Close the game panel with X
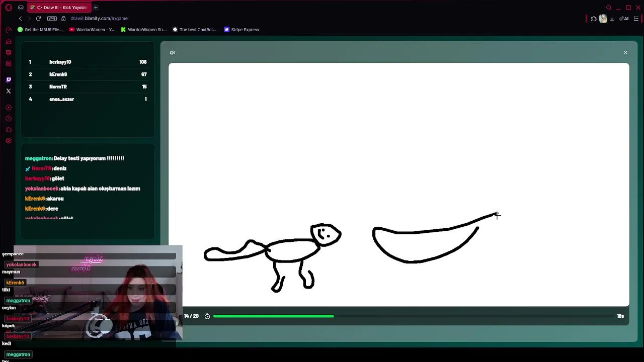Screen dimensions: 644x362 625,53
